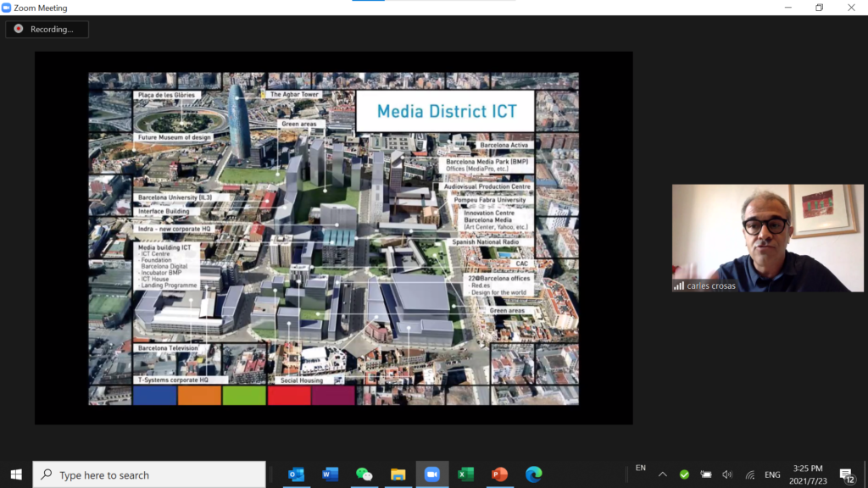Expand the hidden system tray icons
This screenshot has height=488, width=868.
[663, 474]
